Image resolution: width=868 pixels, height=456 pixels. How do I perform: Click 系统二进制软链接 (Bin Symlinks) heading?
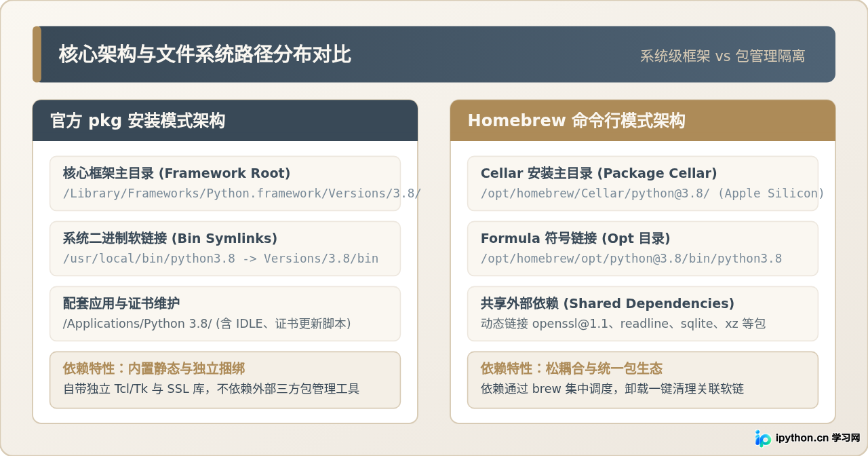coord(170,238)
